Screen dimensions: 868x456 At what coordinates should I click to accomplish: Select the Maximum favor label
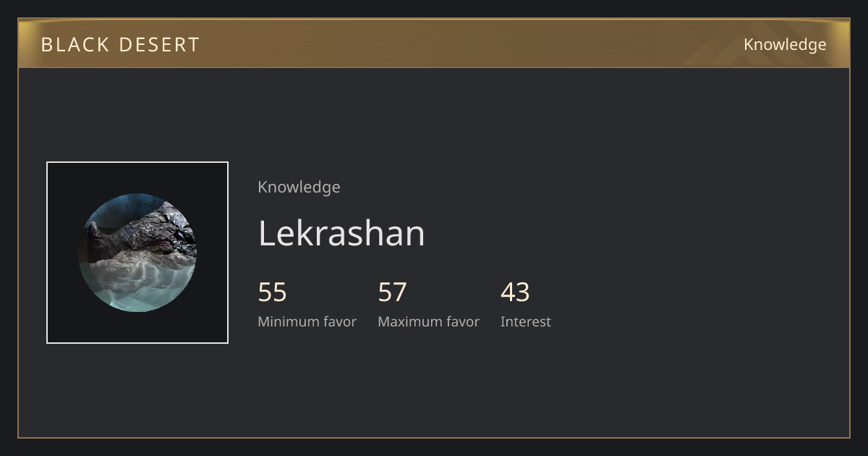[429, 321]
